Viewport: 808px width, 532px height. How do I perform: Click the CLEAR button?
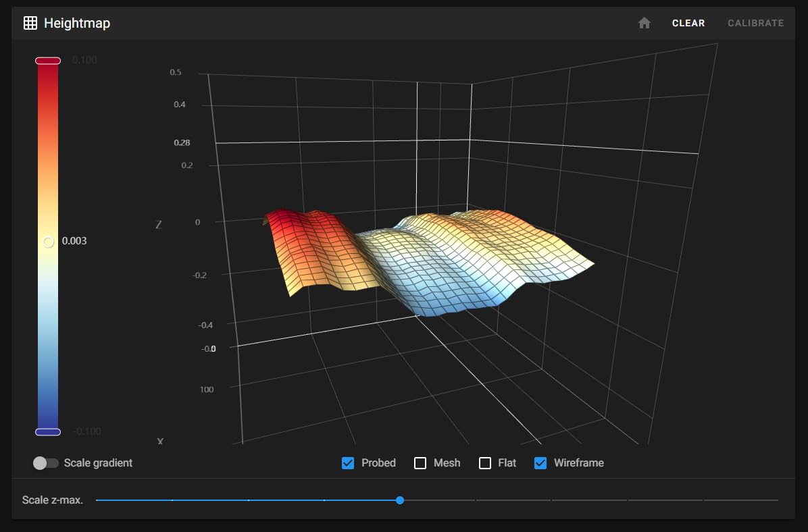(x=688, y=23)
